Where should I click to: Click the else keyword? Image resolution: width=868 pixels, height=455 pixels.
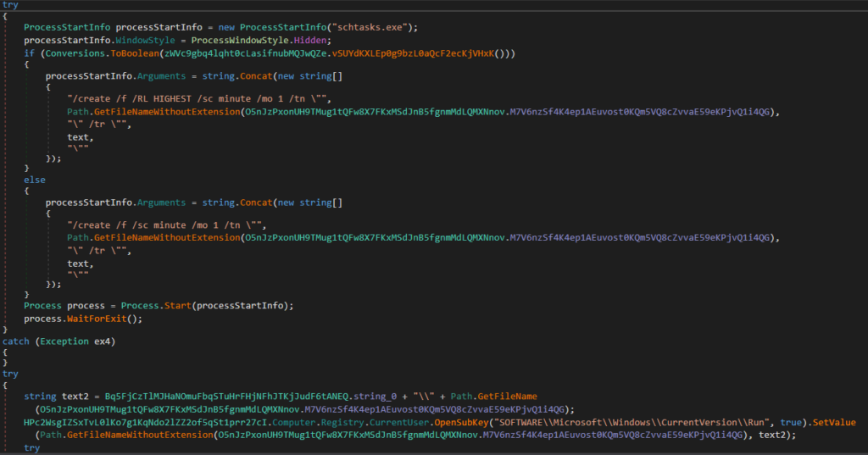point(35,180)
